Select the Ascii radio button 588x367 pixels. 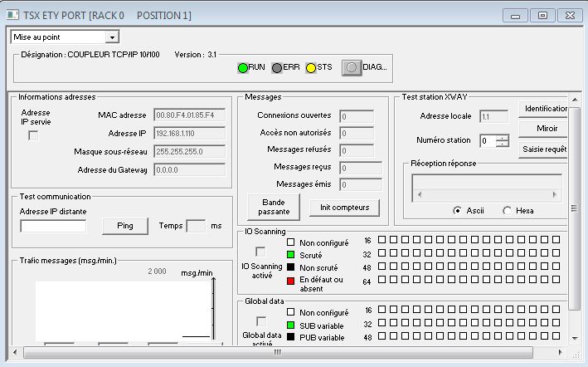coord(457,211)
